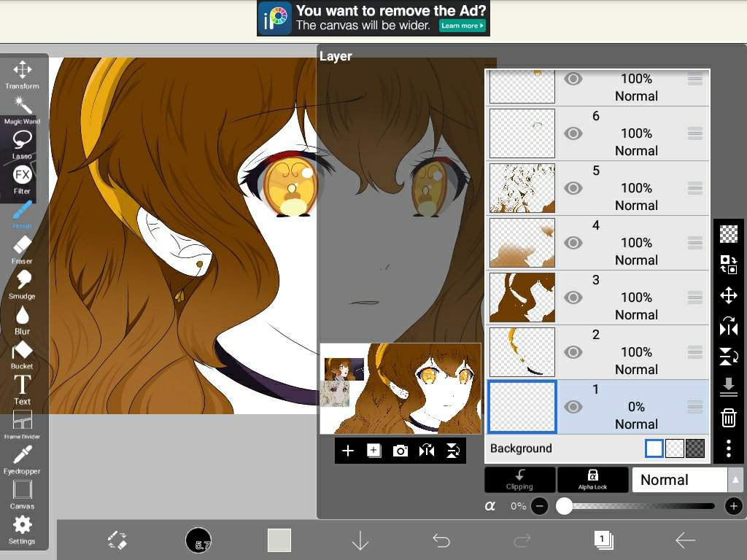747x560 pixels.
Task: Select the Transform tool
Action: coord(22,73)
